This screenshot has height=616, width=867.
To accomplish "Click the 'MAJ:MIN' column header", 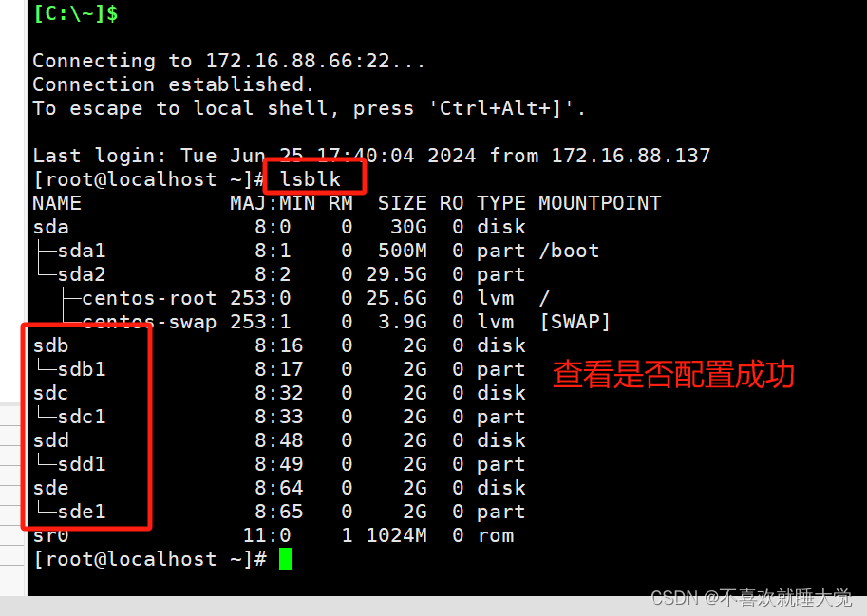I will coord(273,203).
